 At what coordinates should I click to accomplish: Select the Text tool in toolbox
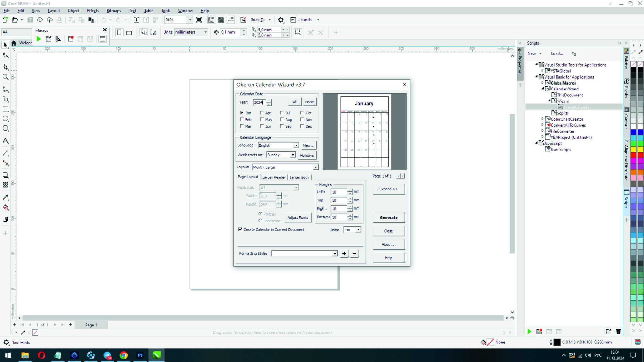(x=5, y=141)
